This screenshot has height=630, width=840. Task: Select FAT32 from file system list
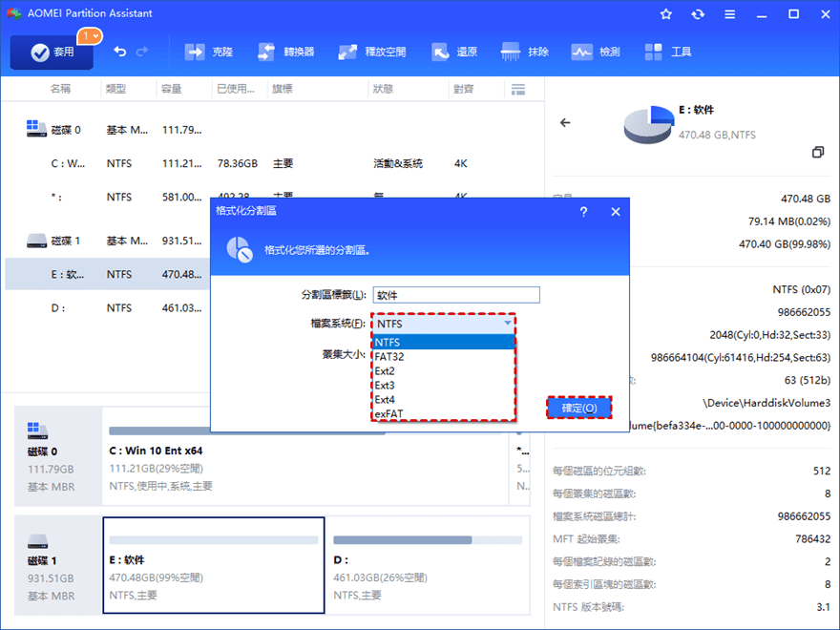(x=443, y=356)
